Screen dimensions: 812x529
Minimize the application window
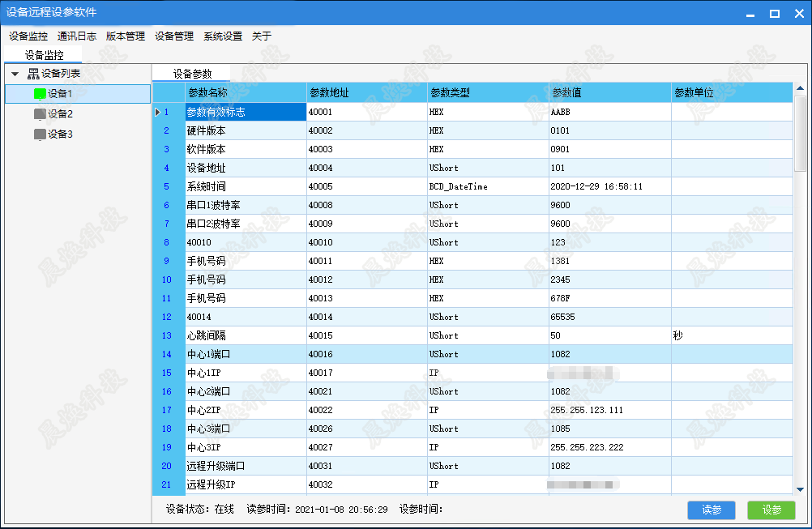pyautogui.click(x=753, y=13)
